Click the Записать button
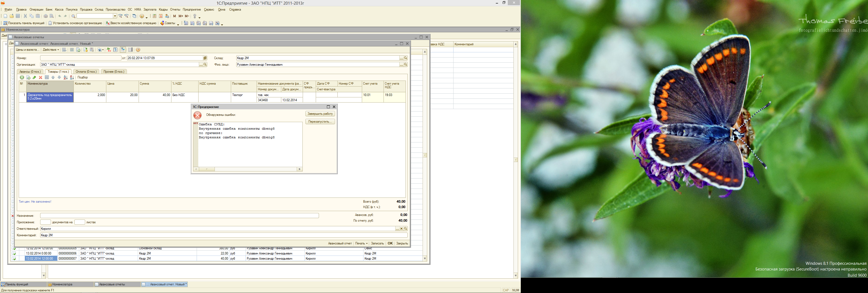 pos(377,243)
